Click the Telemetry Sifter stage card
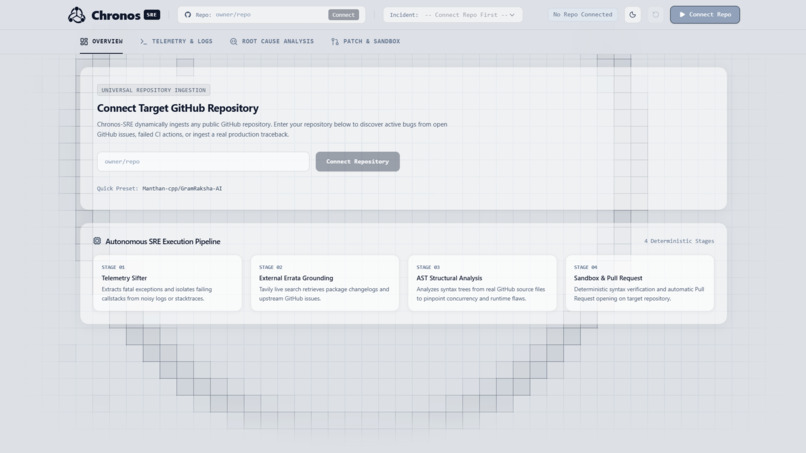806x453 pixels. click(167, 283)
